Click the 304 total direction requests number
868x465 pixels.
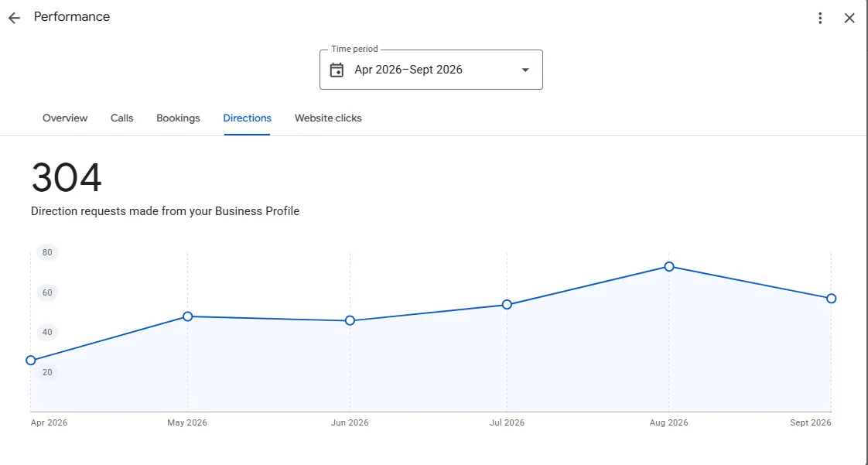tap(67, 178)
